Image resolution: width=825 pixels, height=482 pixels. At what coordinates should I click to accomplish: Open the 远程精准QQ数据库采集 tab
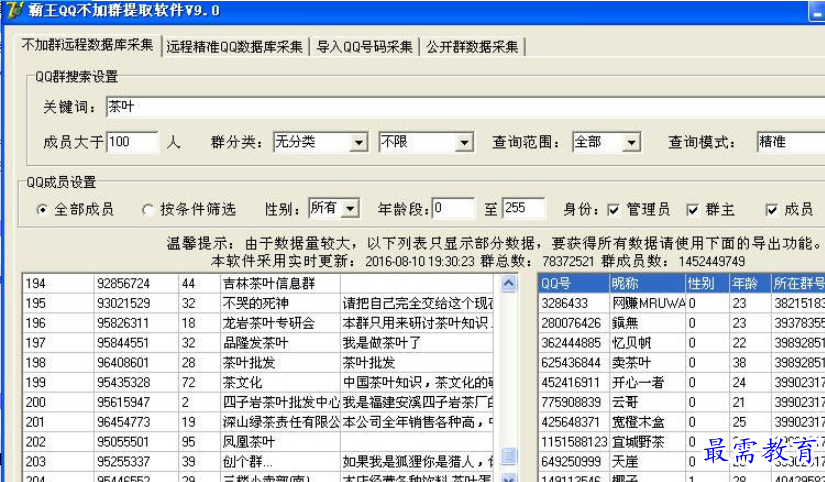235,47
